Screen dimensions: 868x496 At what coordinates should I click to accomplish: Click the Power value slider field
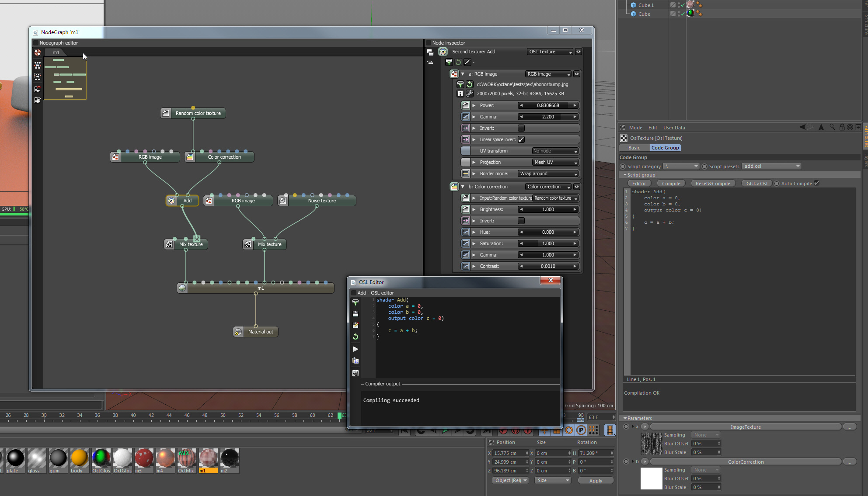coord(548,105)
